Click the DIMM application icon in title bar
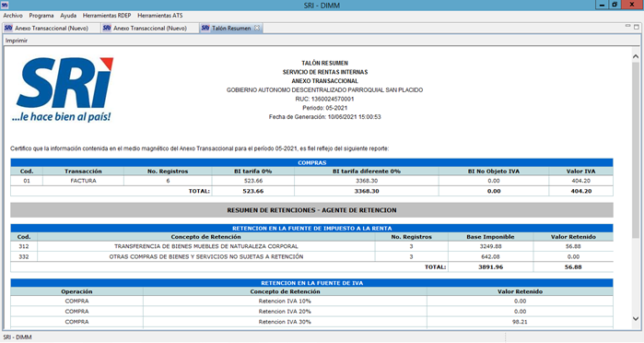 coord(5,5)
